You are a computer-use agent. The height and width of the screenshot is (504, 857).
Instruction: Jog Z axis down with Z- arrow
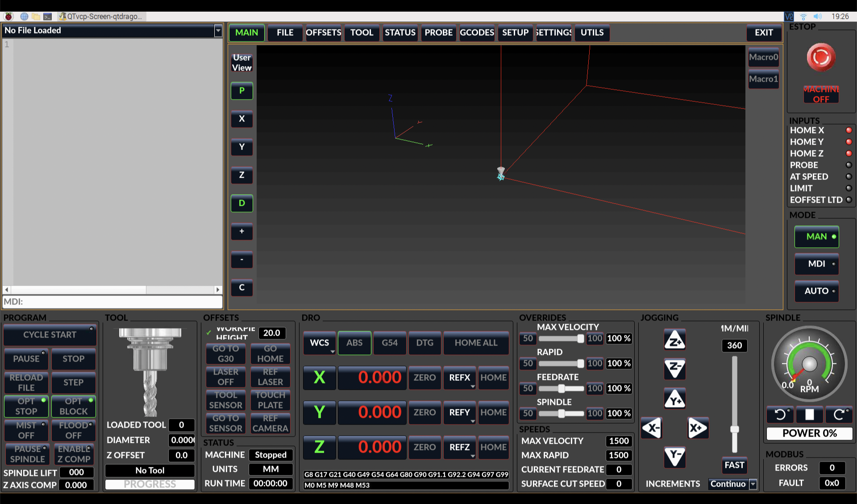[x=674, y=369]
